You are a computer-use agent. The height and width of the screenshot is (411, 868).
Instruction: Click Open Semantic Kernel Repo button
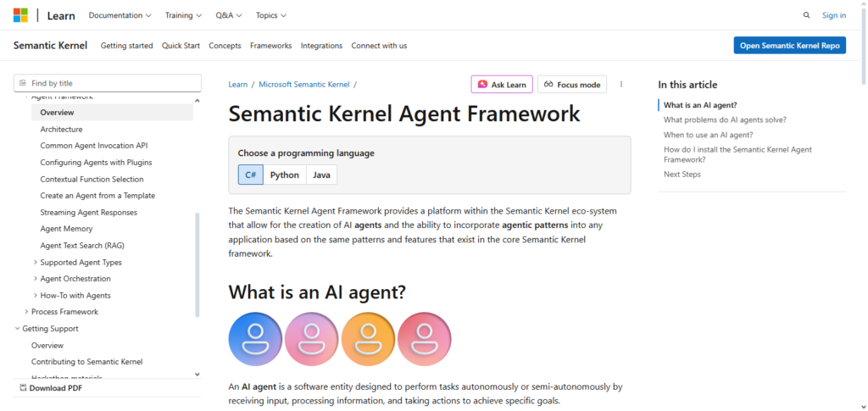790,46
